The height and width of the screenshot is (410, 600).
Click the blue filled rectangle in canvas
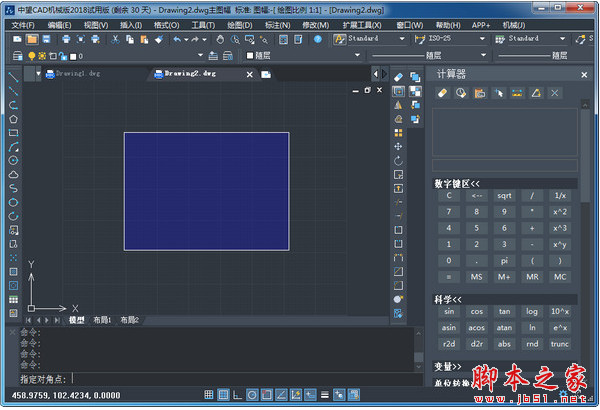206,190
